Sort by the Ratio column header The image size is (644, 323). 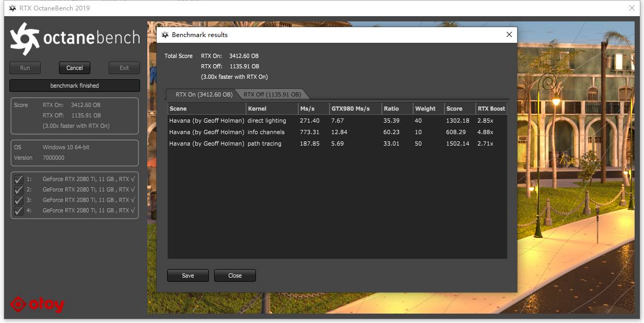pyautogui.click(x=397, y=109)
